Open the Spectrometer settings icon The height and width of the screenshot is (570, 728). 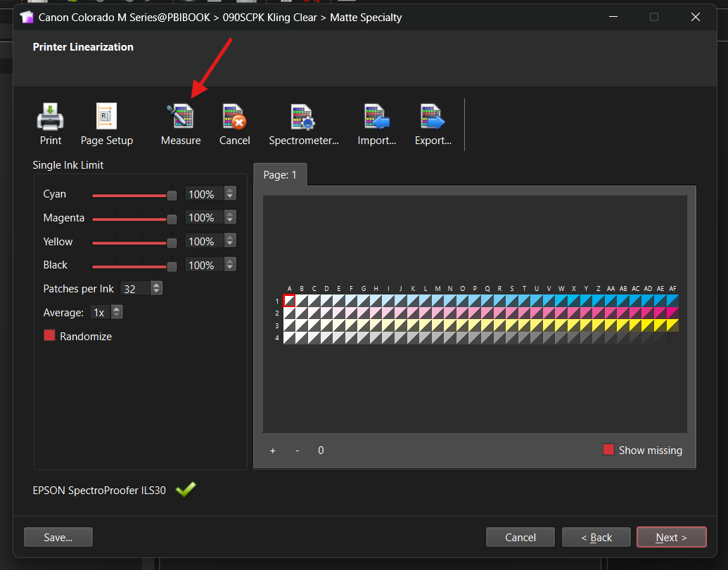pyautogui.click(x=303, y=117)
